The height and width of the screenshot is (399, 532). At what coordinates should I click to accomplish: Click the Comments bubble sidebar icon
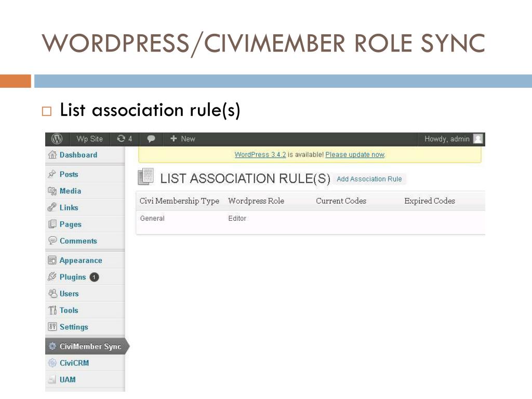(x=52, y=241)
